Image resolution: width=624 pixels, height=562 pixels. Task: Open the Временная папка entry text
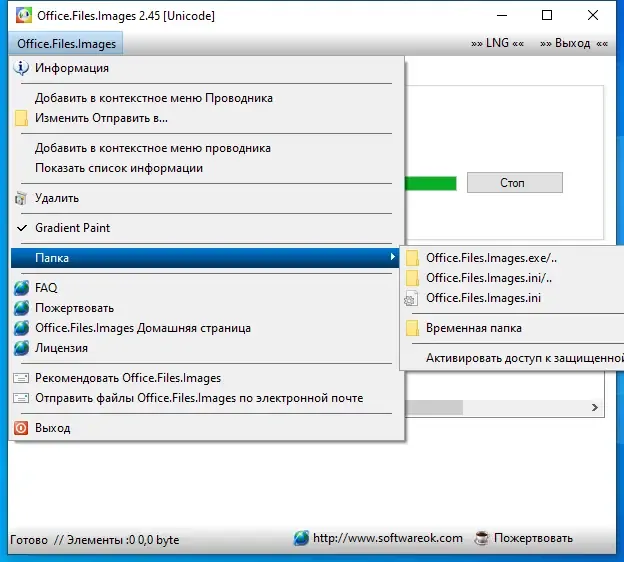474,328
